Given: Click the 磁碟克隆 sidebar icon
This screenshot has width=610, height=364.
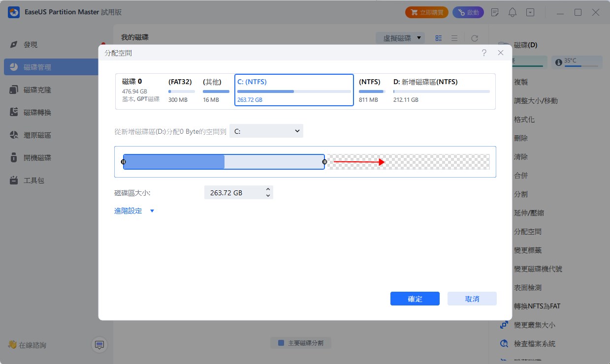Looking at the screenshot, I should click(x=14, y=90).
